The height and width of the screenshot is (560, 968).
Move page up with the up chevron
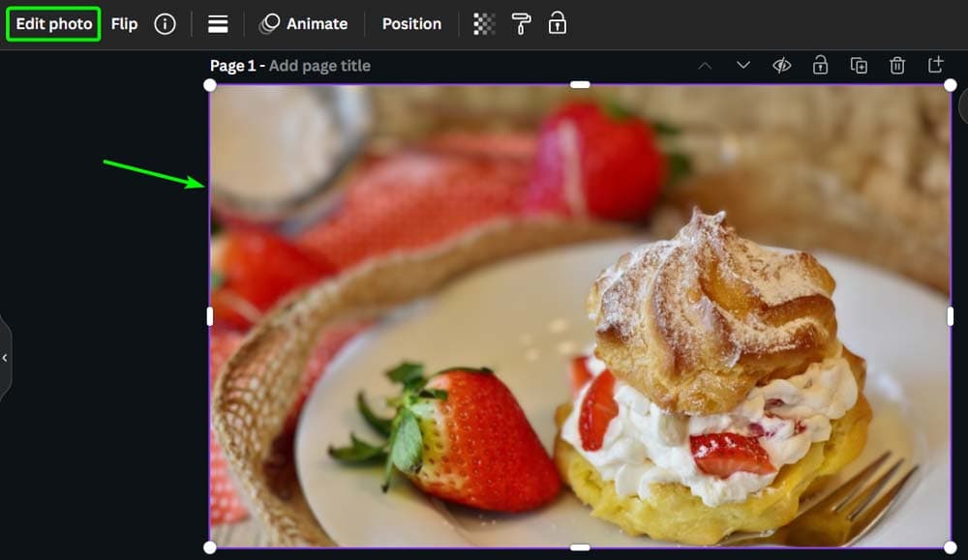pyautogui.click(x=705, y=66)
